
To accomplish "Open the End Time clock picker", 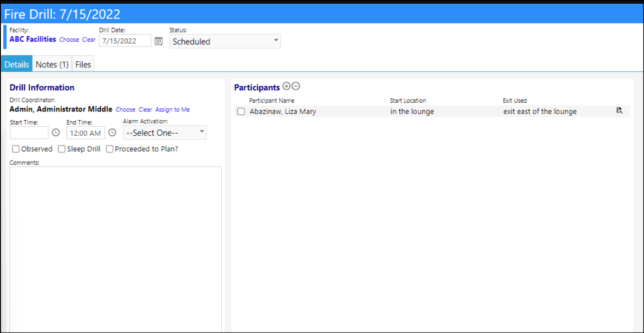I will click(112, 133).
